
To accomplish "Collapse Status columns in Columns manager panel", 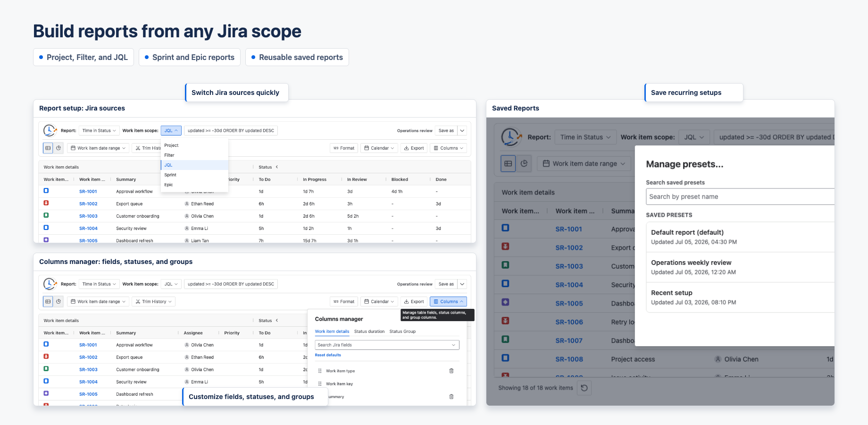I will [277, 321].
